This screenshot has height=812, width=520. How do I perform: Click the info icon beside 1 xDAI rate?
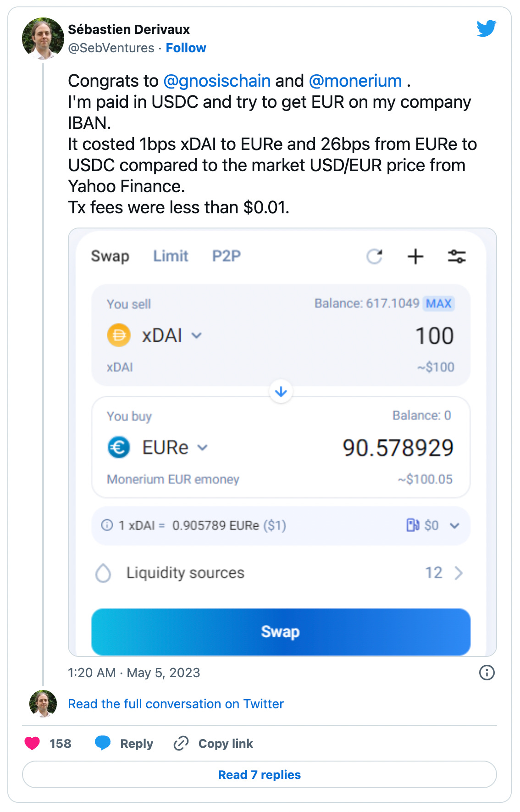107,525
